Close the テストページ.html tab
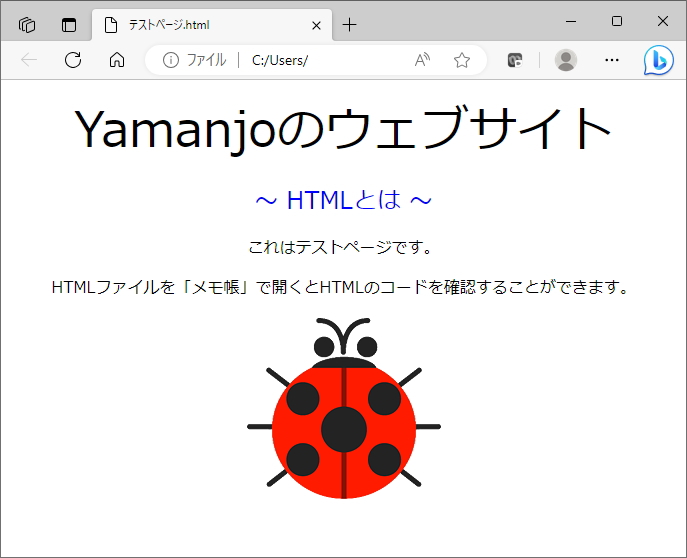687x558 pixels. click(x=316, y=25)
